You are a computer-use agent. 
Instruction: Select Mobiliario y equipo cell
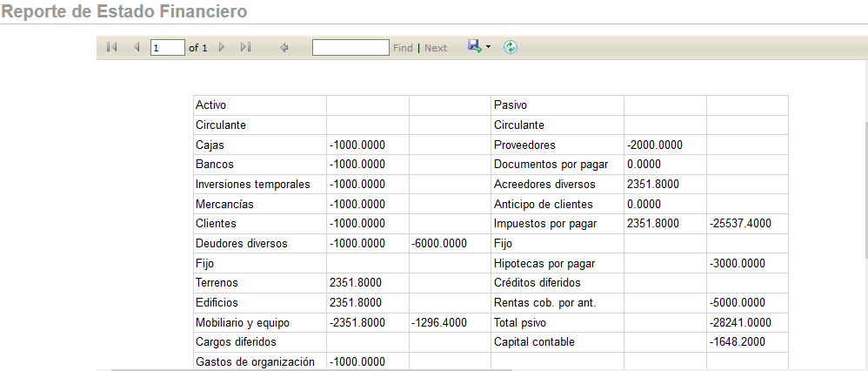pos(260,323)
